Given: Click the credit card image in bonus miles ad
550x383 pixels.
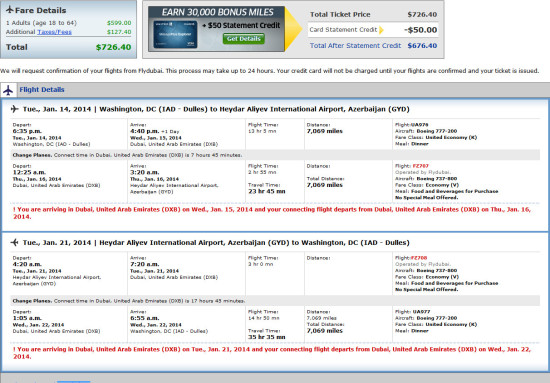Looking at the screenshot, I should coord(175,34).
